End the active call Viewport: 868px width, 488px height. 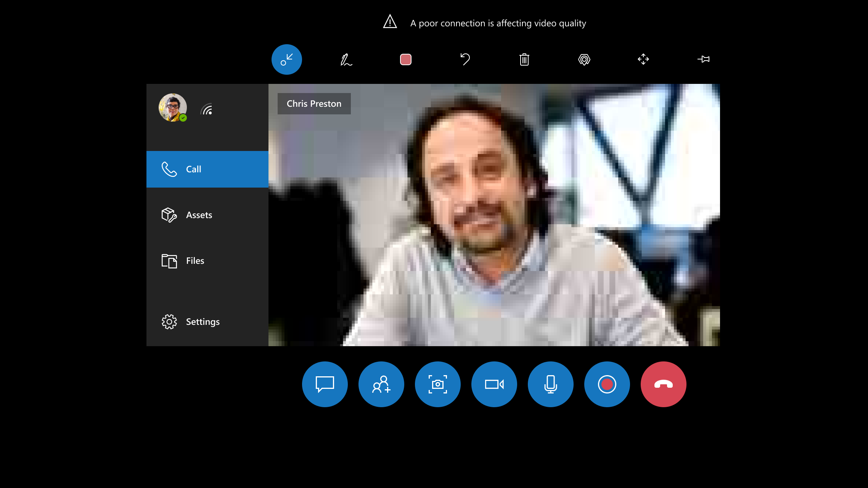point(664,384)
